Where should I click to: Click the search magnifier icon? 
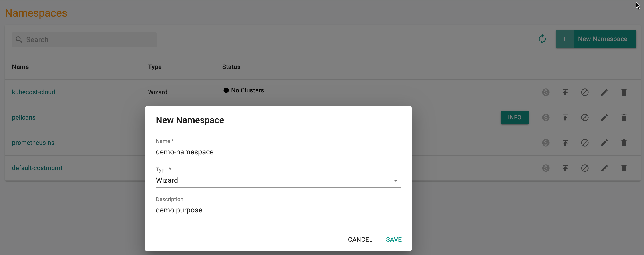pyautogui.click(x=19, y=39)
